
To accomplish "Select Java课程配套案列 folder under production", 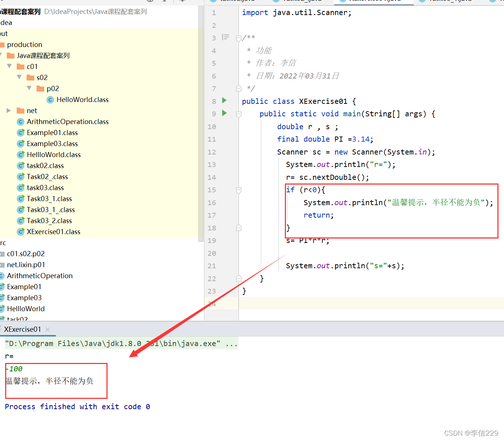I will coord(43,56).
